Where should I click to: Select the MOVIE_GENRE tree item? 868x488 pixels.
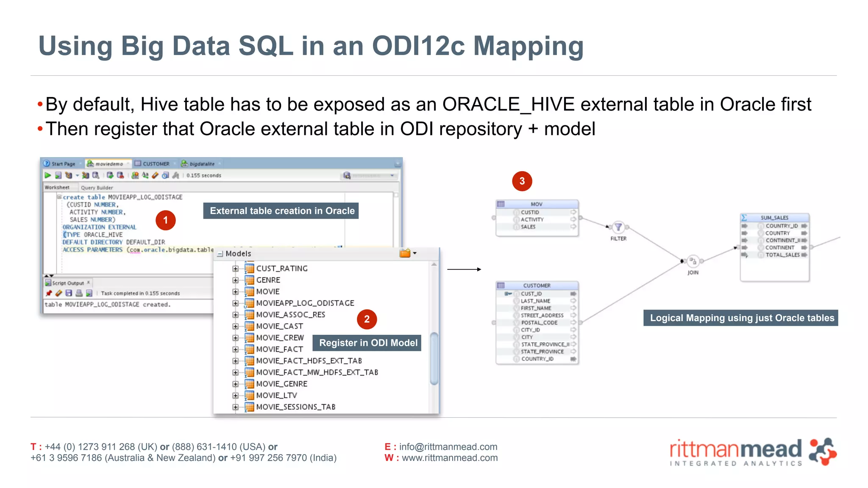(x=281, y=384)
